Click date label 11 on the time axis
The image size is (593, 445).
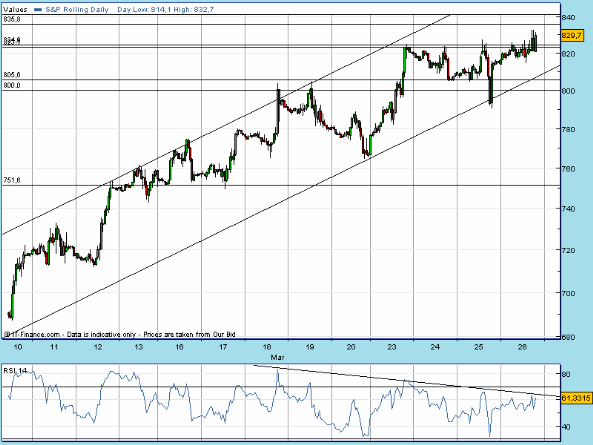[x=54, y=347]
